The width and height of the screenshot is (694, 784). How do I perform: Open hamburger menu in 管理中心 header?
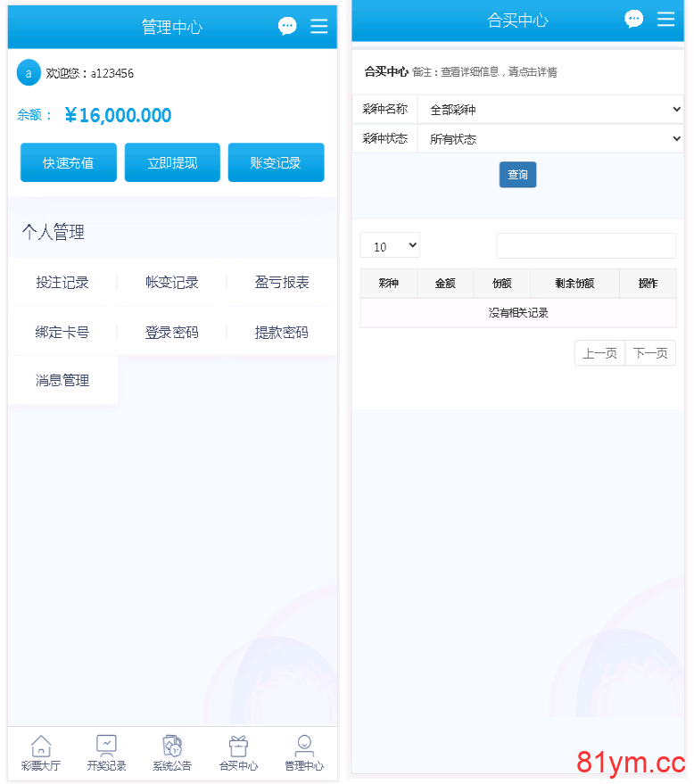tap(319, 26)
